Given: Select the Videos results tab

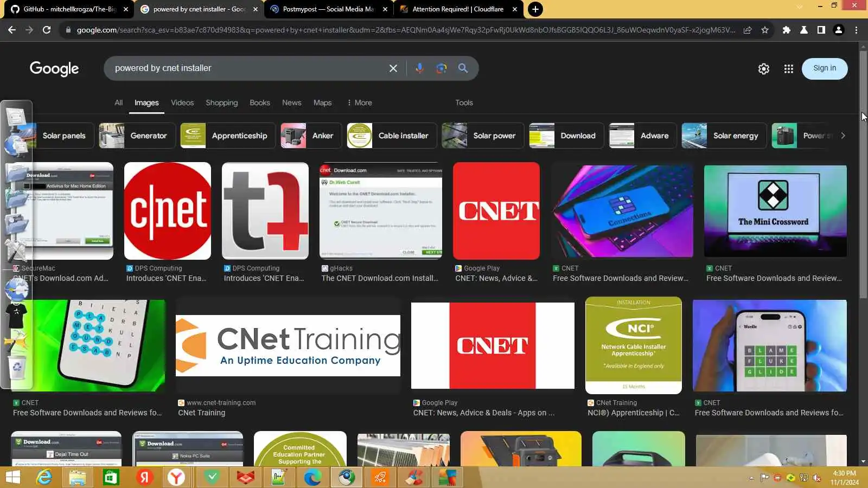Looking at the screenshot, I should click(x=182, y=102).
